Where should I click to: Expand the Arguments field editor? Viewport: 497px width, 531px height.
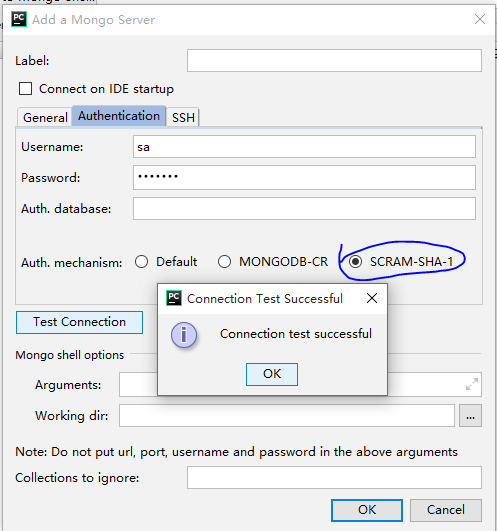point(472,384)
